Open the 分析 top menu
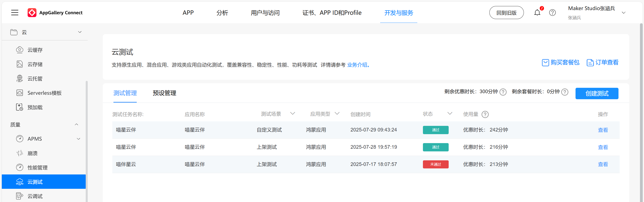The height and width of the screenshot is (202, 644). 222,13
